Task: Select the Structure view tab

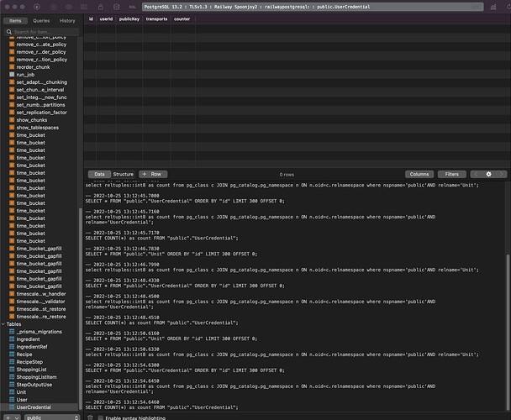Action: [x=124, y=175]
